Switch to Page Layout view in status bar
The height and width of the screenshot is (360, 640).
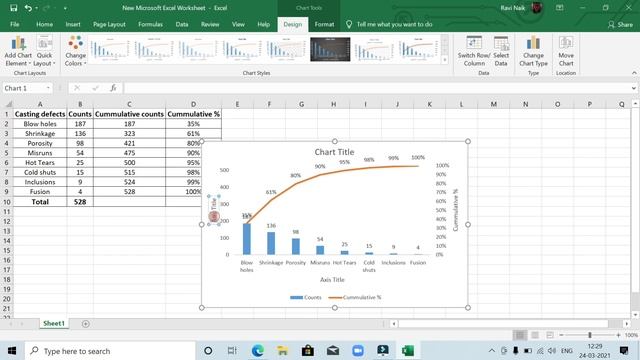pos(535,335)
